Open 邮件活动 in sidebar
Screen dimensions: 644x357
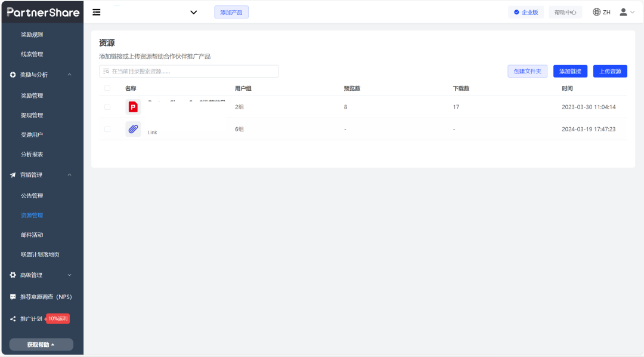pos(32,235)
